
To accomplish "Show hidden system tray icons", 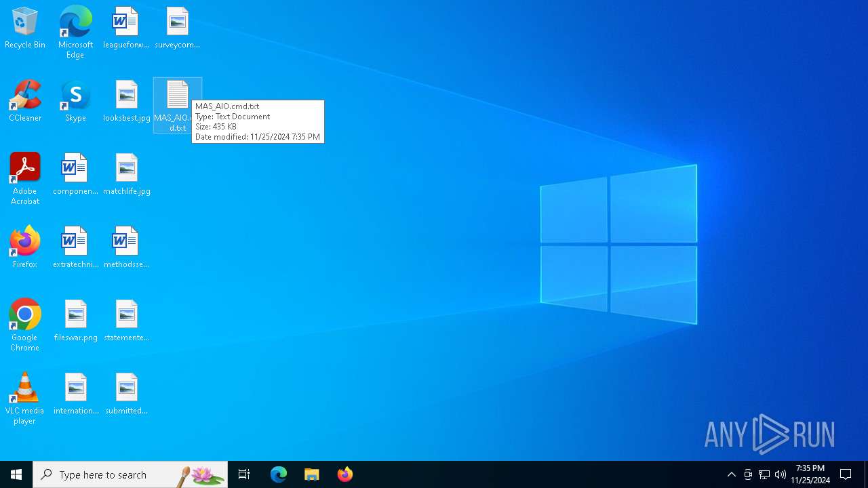I will click(732, 474).
